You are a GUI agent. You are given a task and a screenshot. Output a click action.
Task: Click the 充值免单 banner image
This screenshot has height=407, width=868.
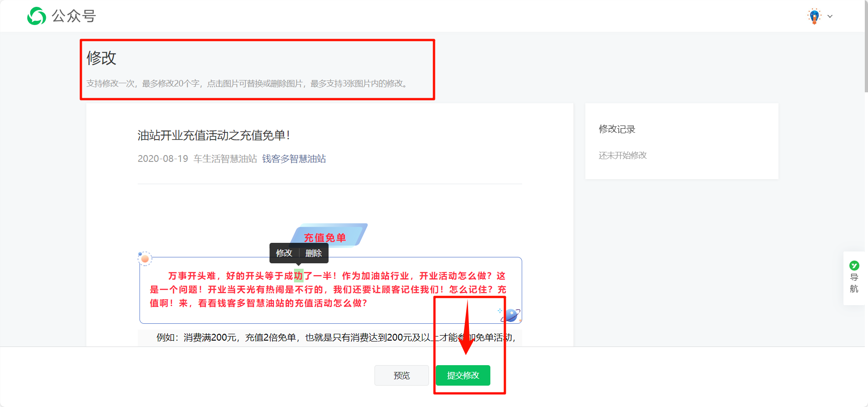click(329, 235)
